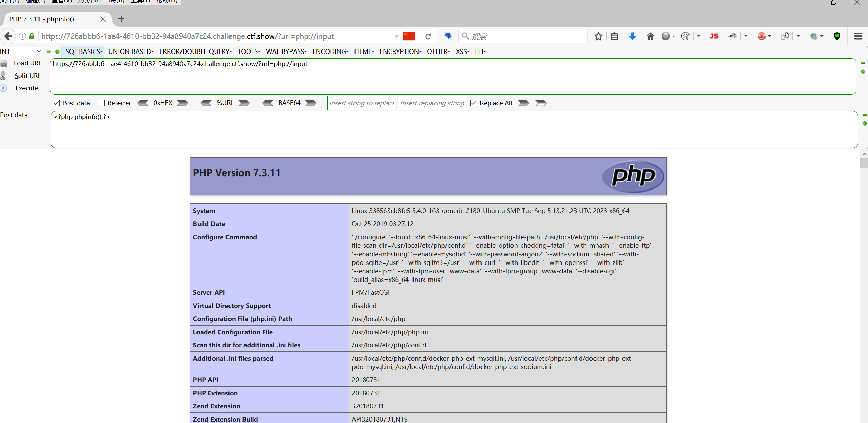Click the red JS toolbar icon
Image resolution: width=868 pixels, height=423 pixels.
click(x=714, y=36)
